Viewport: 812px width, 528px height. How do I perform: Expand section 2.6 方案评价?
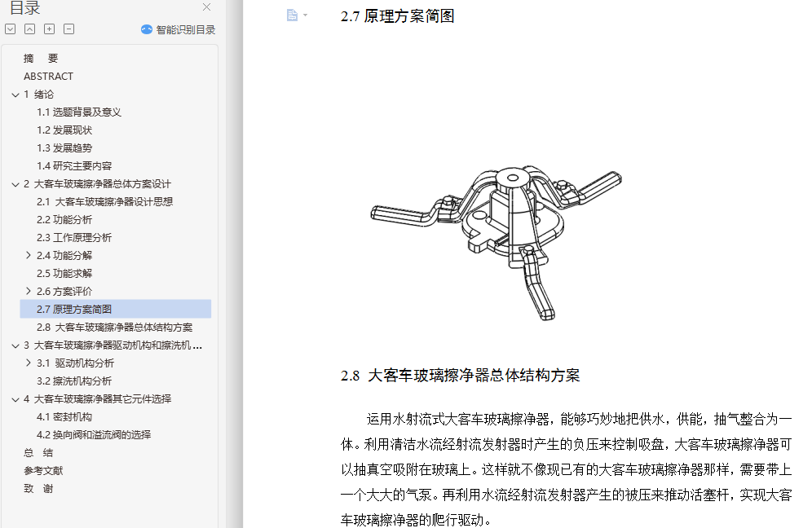pos(29,291)
